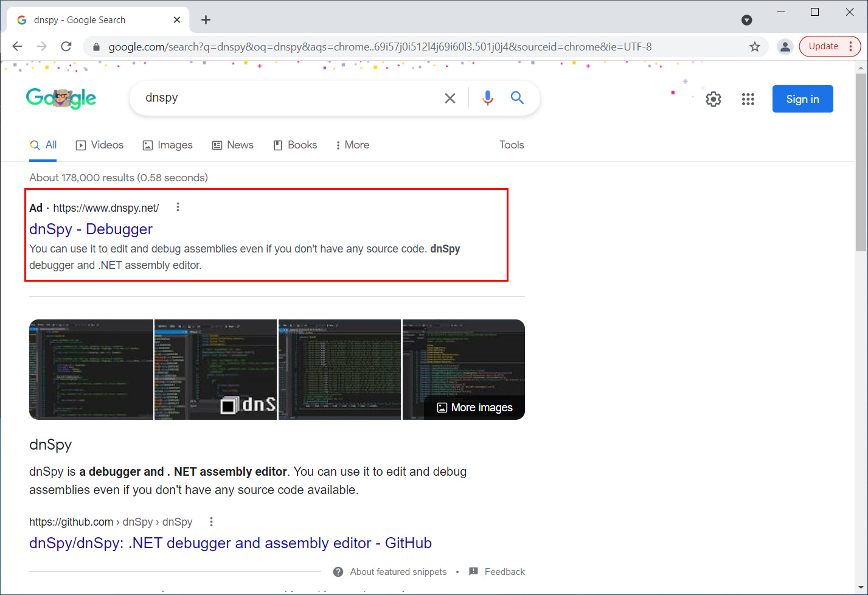Click the Chrome Update button

coord(823,47)
